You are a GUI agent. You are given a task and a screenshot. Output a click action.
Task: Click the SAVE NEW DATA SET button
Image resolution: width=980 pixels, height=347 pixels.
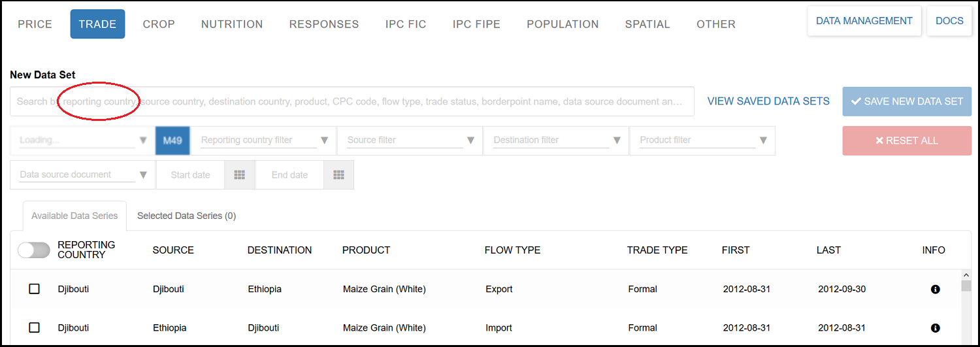[906, 102]
